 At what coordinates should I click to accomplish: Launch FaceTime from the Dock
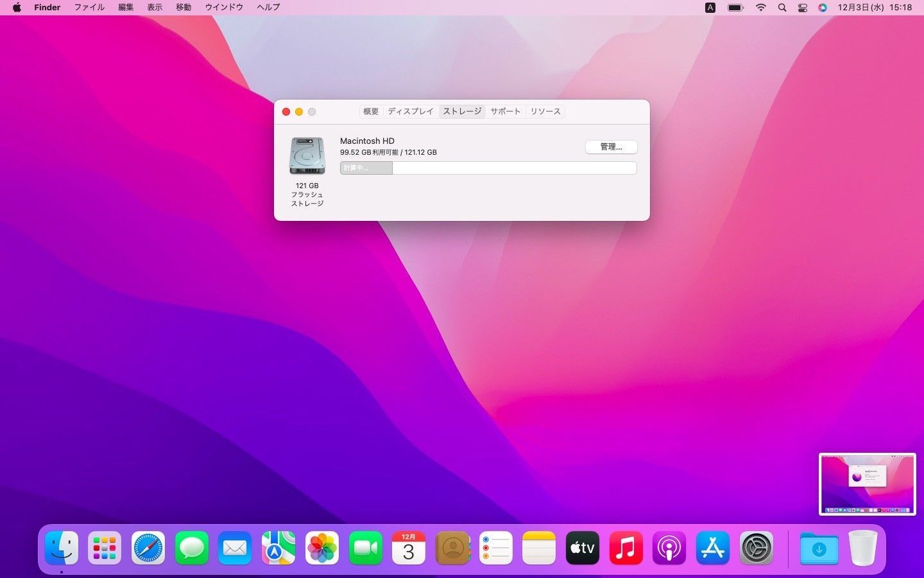[365, 547]
